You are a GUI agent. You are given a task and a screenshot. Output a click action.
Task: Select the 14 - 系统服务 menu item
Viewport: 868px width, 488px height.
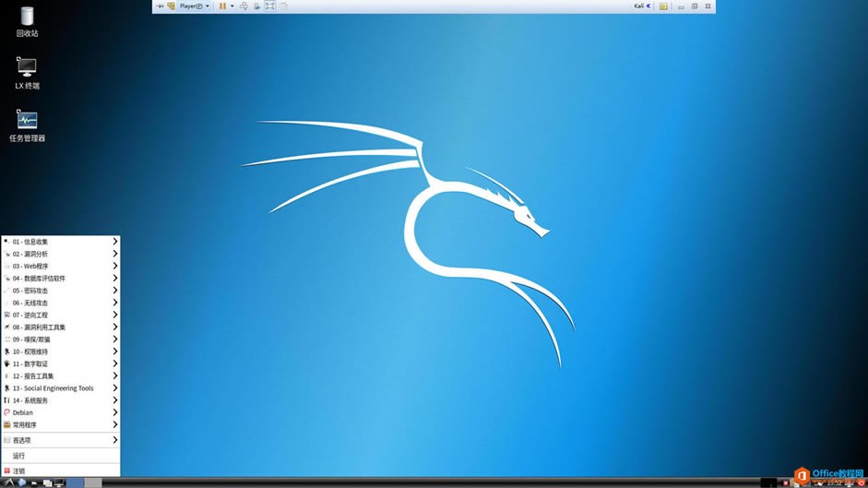[60, 400]
